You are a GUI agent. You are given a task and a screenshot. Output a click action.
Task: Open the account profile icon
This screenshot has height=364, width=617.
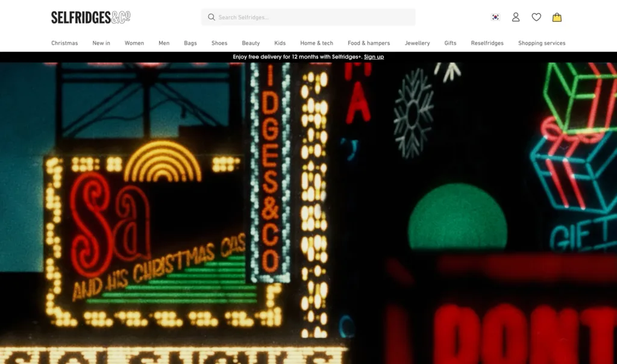click(516, 17)
